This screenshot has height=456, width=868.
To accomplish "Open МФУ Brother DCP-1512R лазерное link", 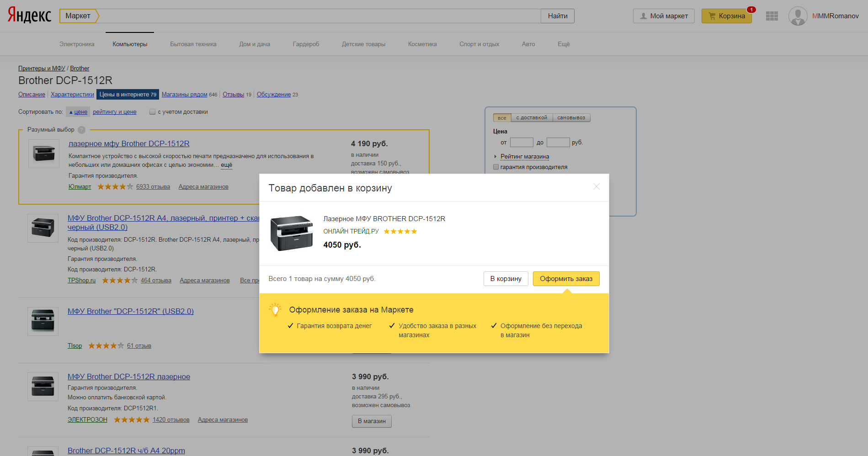I will tap(129, 377).
